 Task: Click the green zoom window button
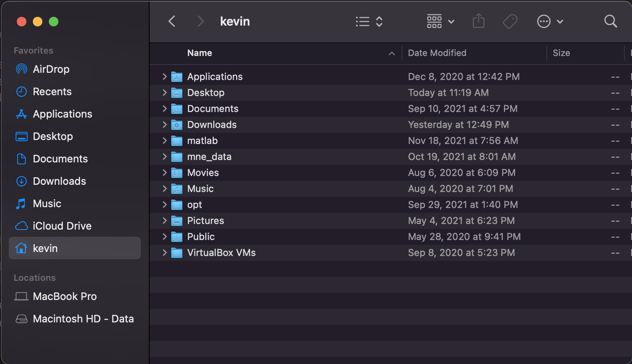[x=54, y=22]
